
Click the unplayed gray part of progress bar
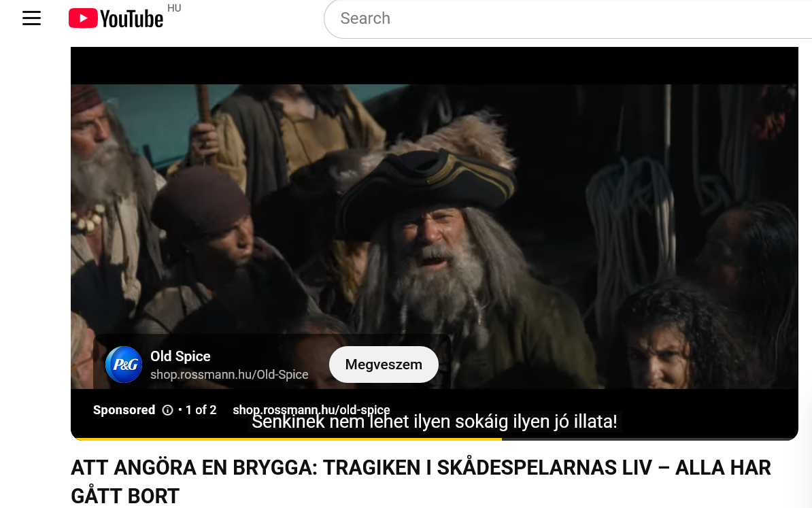coord(646,439)
